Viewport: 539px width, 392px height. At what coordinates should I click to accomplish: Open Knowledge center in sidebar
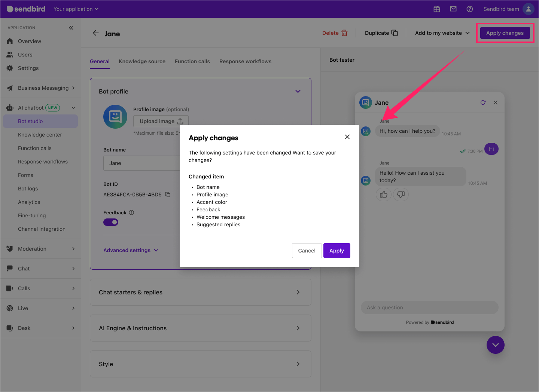(x=40, y=135)
